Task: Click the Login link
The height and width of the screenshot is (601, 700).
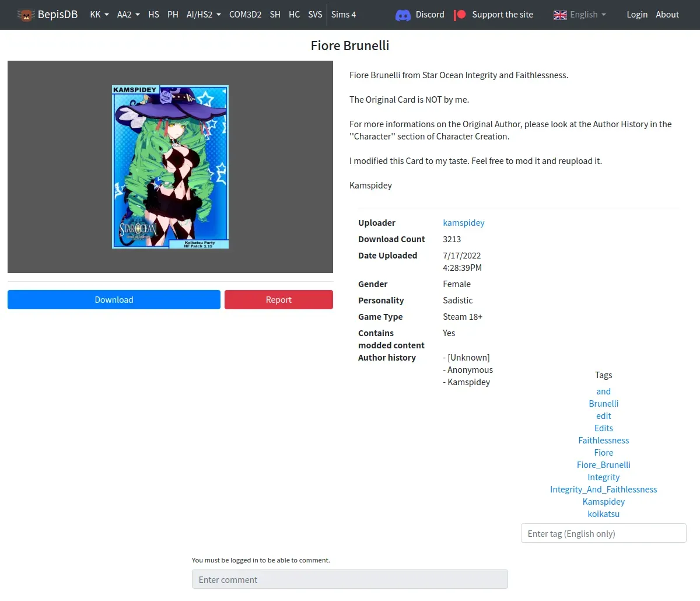Action: click(637, 15)
